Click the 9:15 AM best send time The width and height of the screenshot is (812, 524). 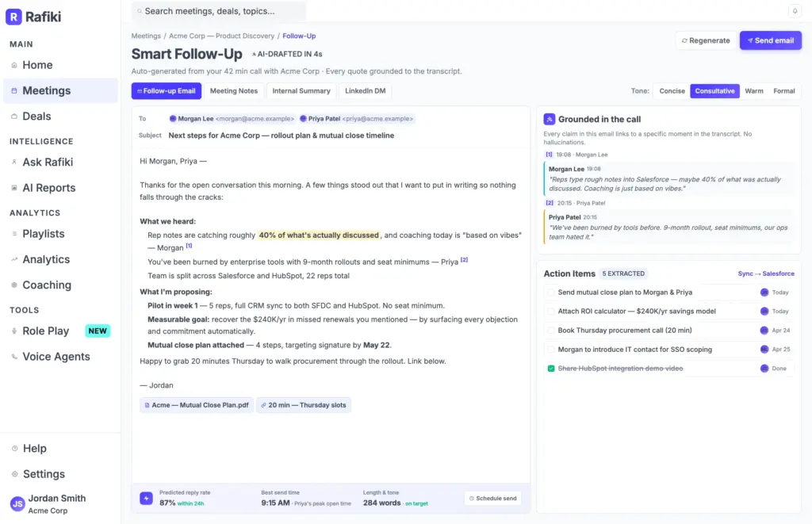click(275, 503)
